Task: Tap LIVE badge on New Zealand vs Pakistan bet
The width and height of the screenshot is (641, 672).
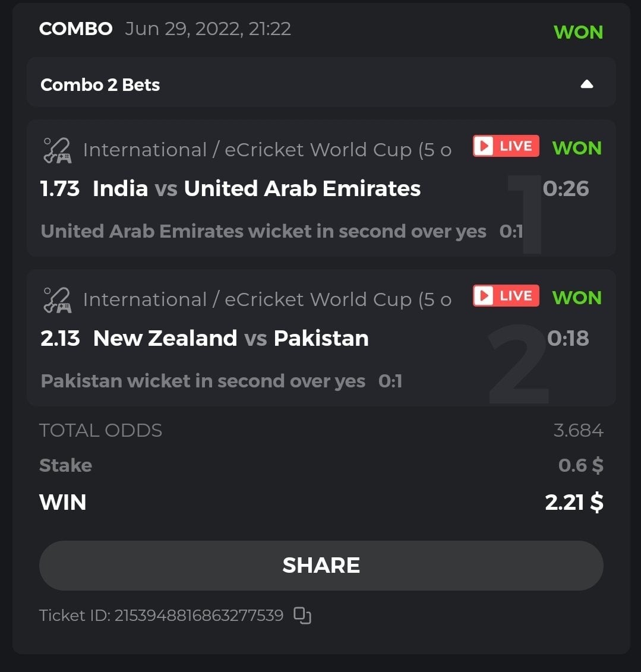Action: (x=506, y=296)
